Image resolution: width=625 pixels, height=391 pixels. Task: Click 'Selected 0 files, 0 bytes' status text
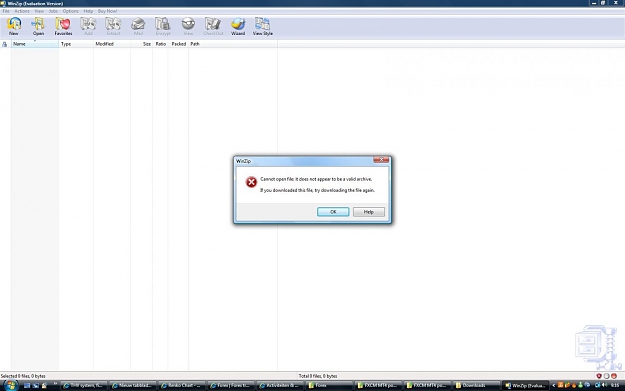tap(23, 376)
